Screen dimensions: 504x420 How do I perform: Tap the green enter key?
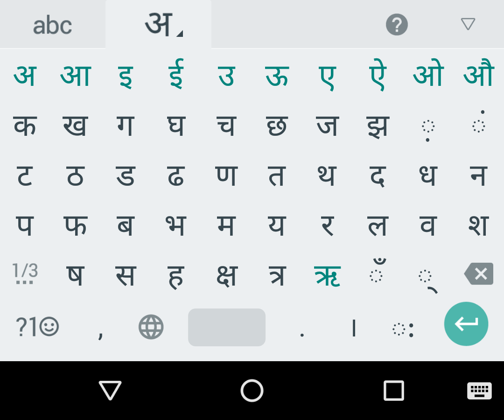point(466,324)
